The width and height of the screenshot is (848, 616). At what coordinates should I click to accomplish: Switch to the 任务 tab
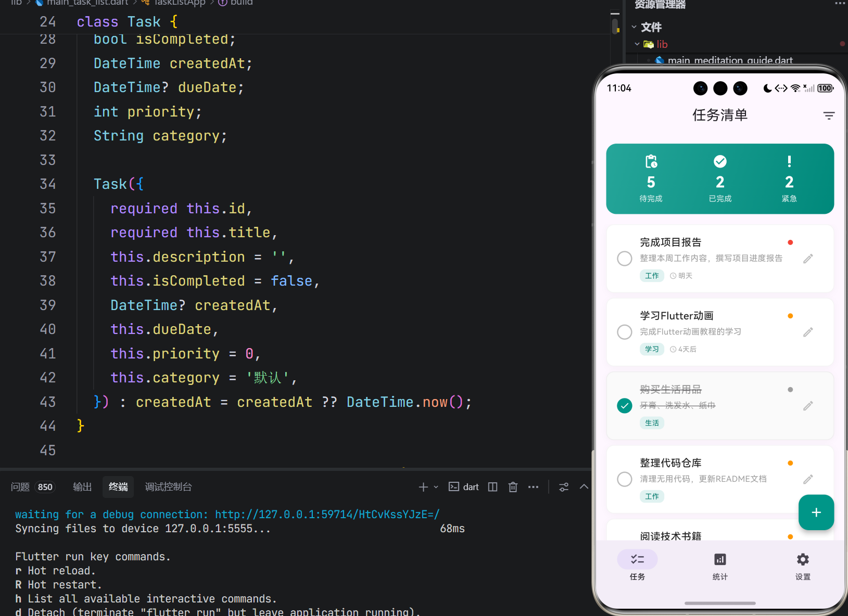pos(637,566)
